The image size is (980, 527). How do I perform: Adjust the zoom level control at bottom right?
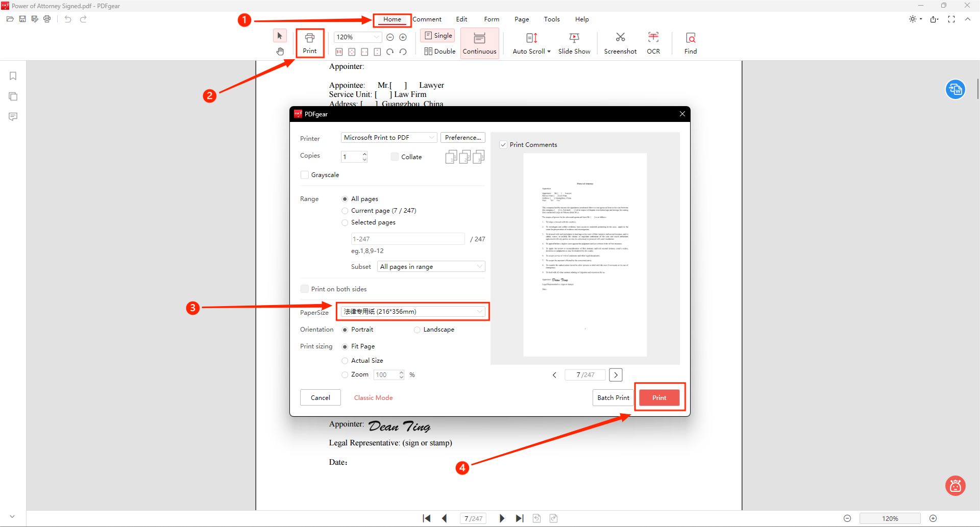click(890, 518)
